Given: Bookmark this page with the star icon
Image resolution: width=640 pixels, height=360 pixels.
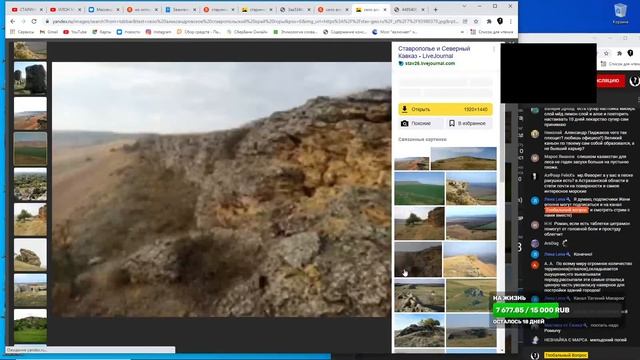Looking at the screenshot, I should click(x=476, y=21).
